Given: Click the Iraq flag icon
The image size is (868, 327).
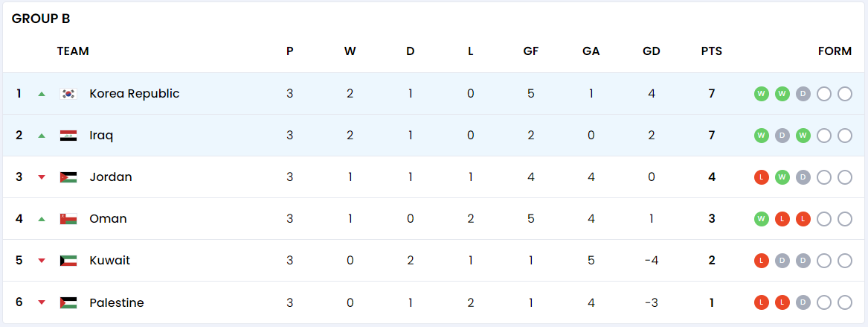Looking at the screenshot, I should click(68, 136).
